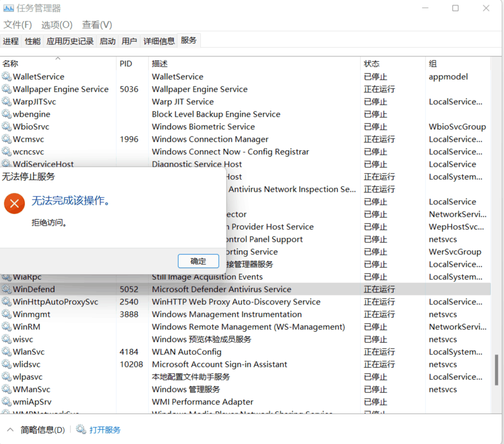Click the Wallpaper Engine Service gear icon
The image size is (504, 444).
point(7,89)
